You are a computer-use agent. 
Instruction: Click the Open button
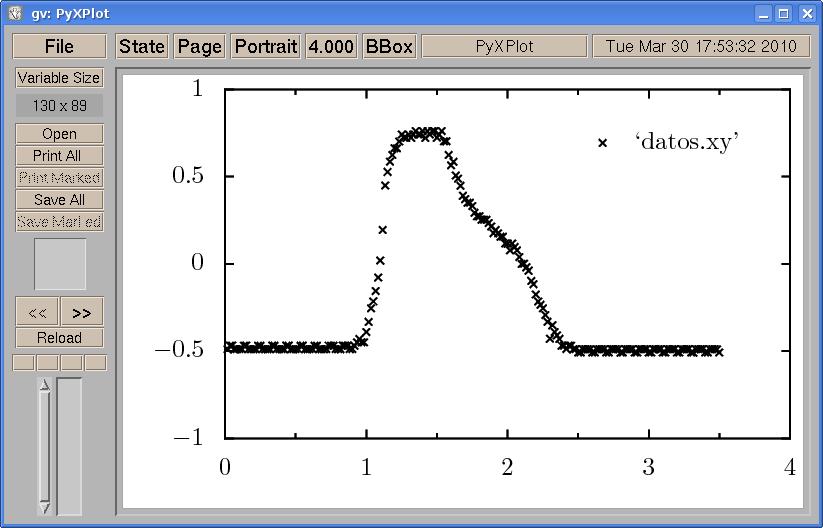(x=59, y=134)
